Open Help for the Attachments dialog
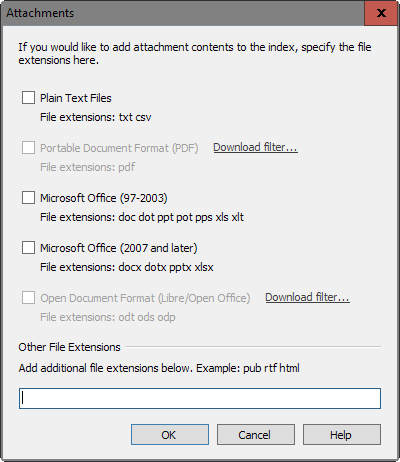This screenshot has width=400, height=462. pos(342,435)
